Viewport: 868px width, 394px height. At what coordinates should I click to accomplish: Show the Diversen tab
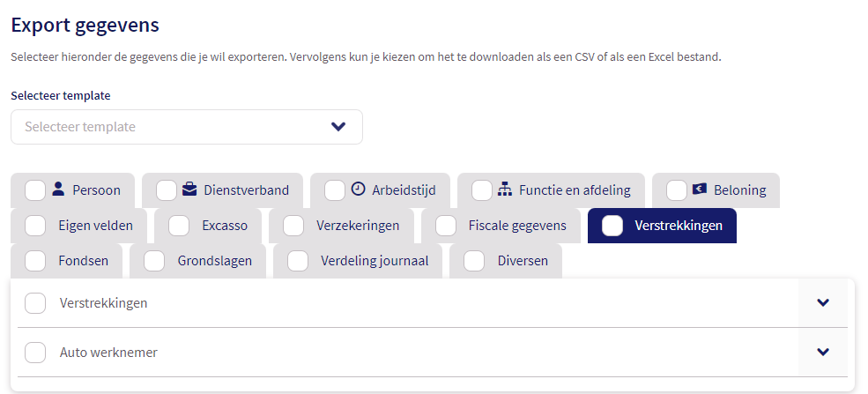523,261
